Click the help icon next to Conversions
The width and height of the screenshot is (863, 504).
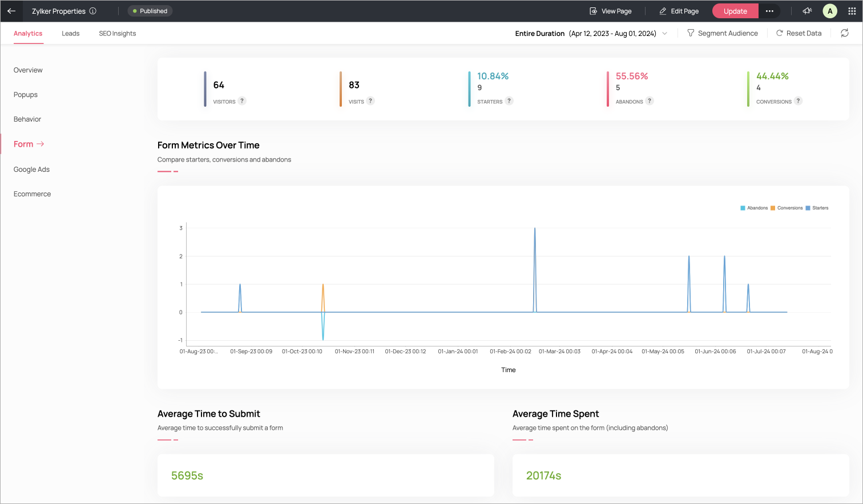(x=799, y=101)
